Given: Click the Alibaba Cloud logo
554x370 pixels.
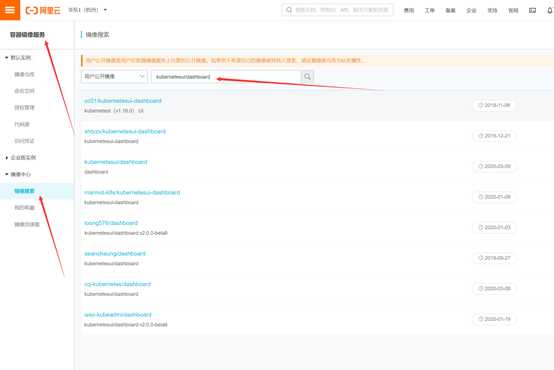Looking at the screenshot, I should (x=43, y=10).
